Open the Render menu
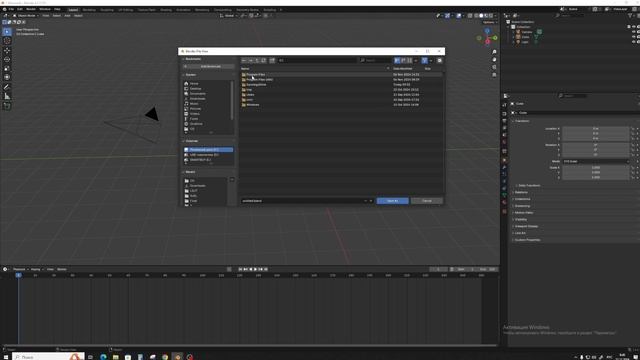 pyautogui.click(x=31, y=9)
